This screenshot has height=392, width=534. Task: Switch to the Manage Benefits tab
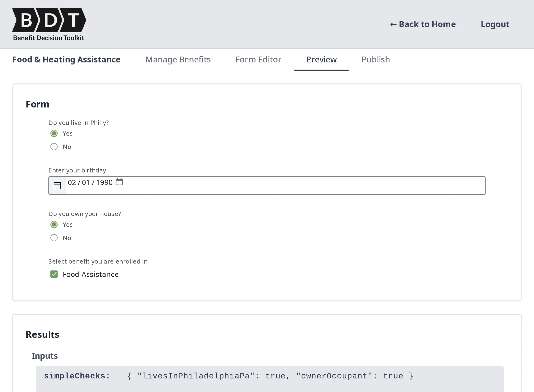tap(178, 59)
